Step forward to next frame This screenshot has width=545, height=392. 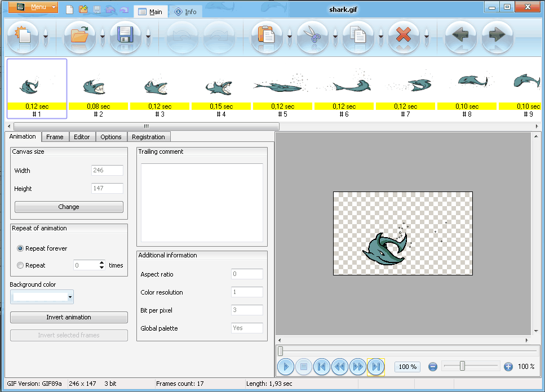(358, 367)
